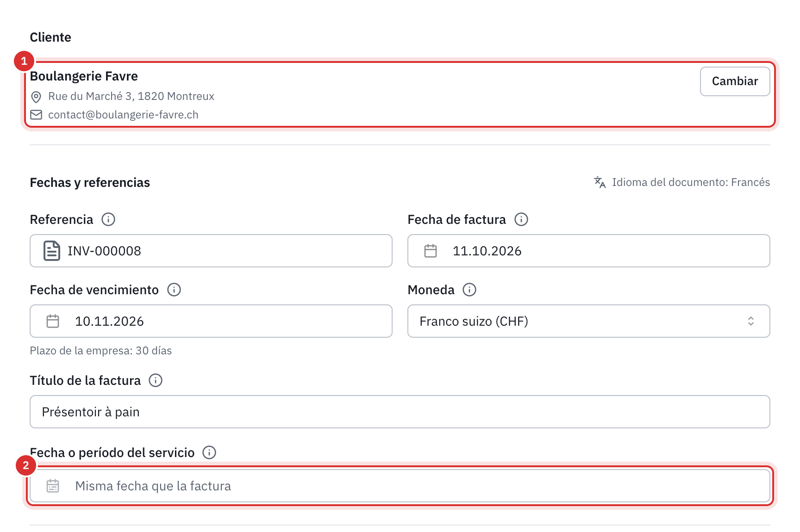
Task: Click the due date field 10.11.2026
Action: pyautogui.click(x=211, y=321)
